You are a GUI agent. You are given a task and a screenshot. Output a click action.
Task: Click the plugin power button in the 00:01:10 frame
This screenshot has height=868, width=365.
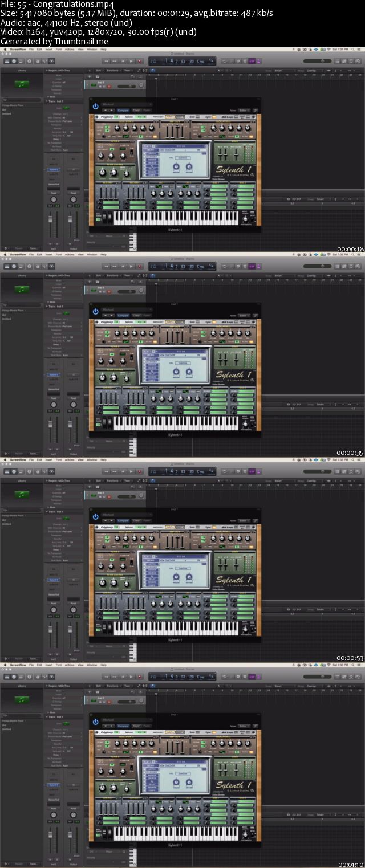coord(95,722)
